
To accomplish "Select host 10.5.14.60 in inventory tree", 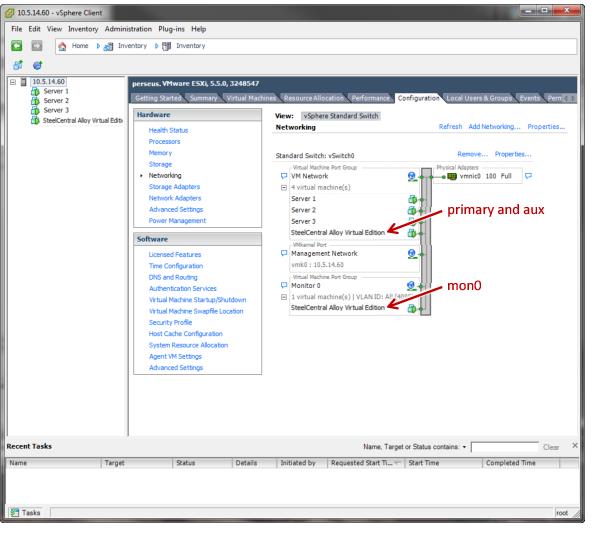I will click(x=48, y=81).
